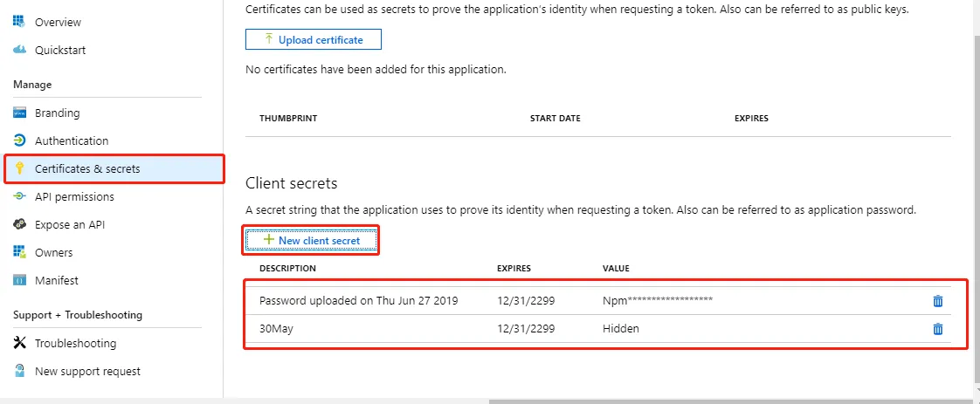980x404 pixels.
Task: Click the Hidden secret value
Action: click(x=620, y=329)
